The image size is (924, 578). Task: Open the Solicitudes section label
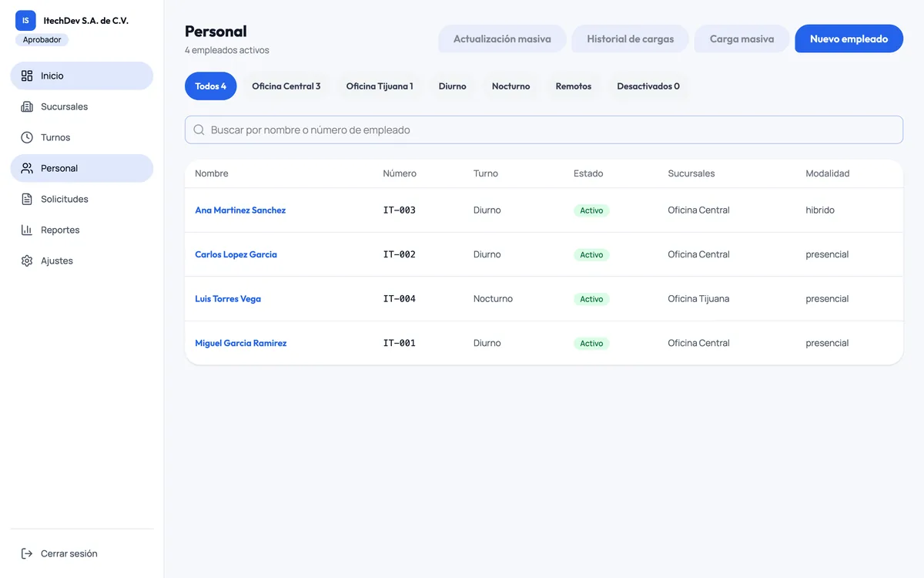65,199
